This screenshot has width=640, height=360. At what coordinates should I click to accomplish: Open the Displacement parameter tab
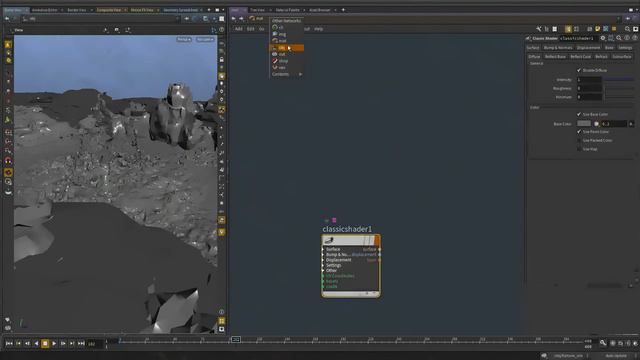(588, 48)
